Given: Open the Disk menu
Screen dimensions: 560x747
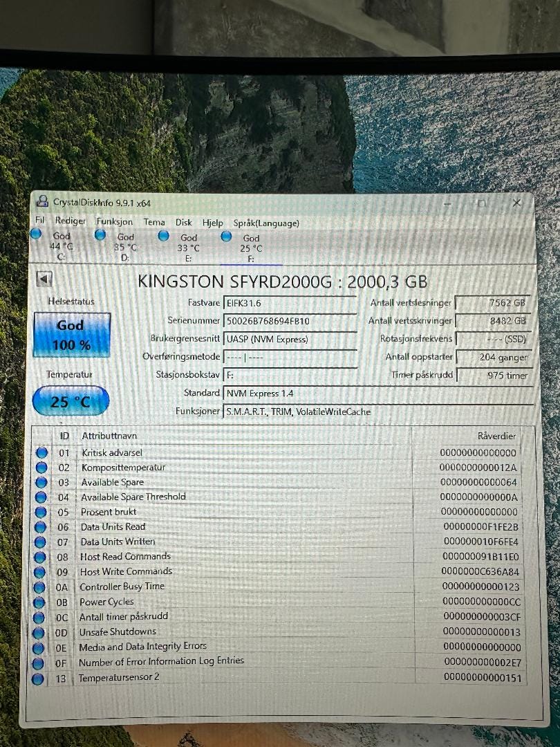Looking at the screenshot, I should pos(184,223).
